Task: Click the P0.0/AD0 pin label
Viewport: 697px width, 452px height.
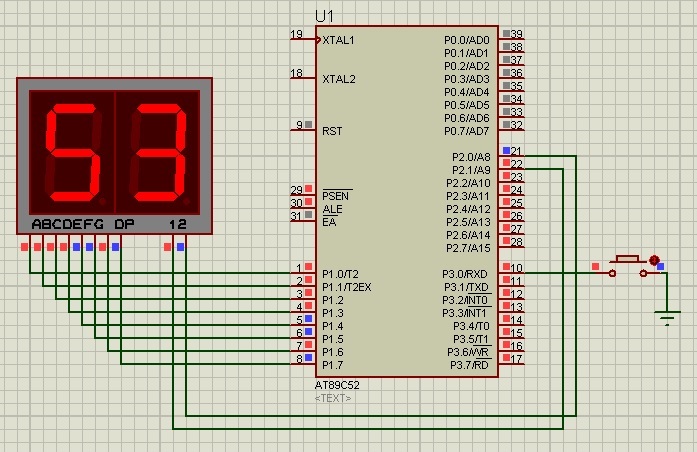Action: (467, 40)
